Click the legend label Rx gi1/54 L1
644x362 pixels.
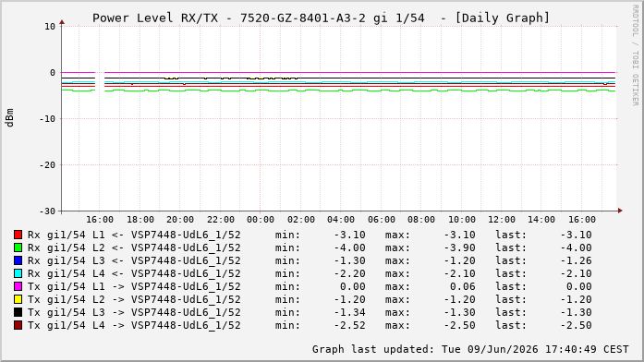click(134, 235)
